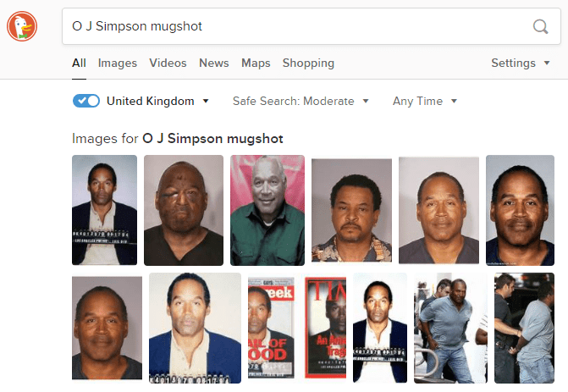Click the magnifying glass search icon
The image size is (568, 392).
540,26
